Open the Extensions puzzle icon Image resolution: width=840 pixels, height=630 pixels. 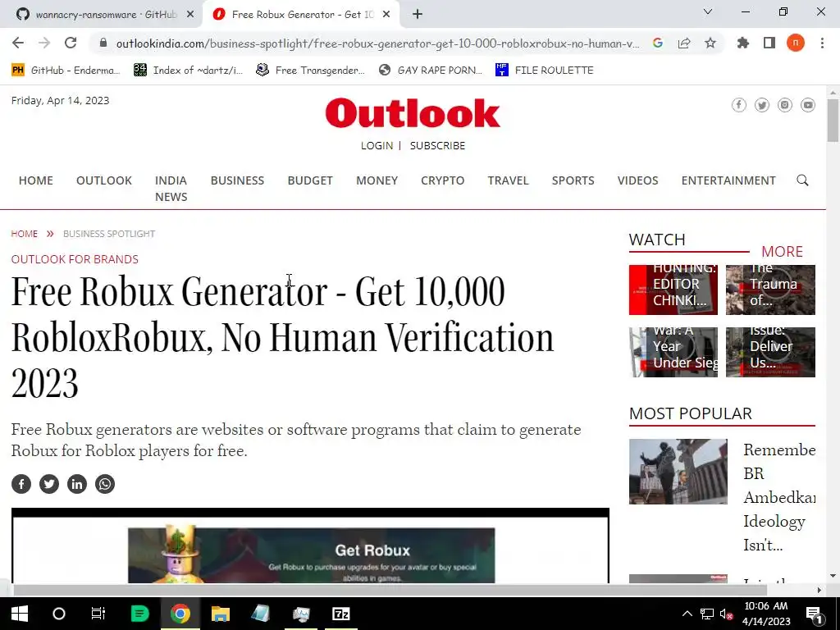click(743, 43)
